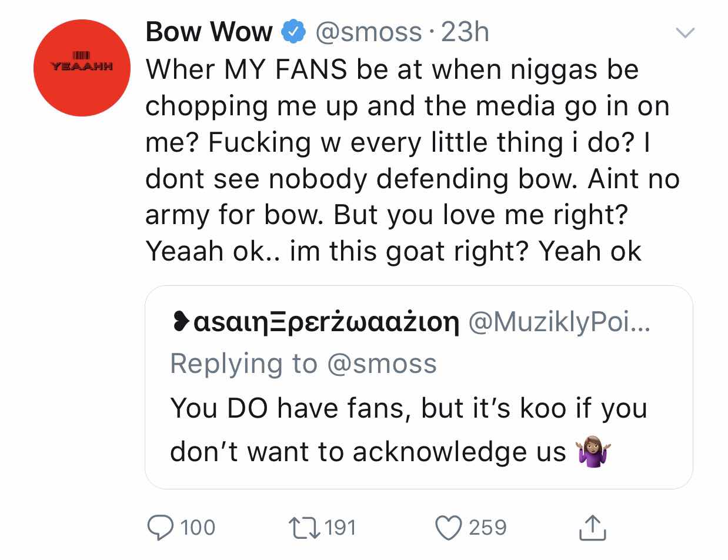
Task: Open the Bow Wow profile name
Action: point(209,32)
